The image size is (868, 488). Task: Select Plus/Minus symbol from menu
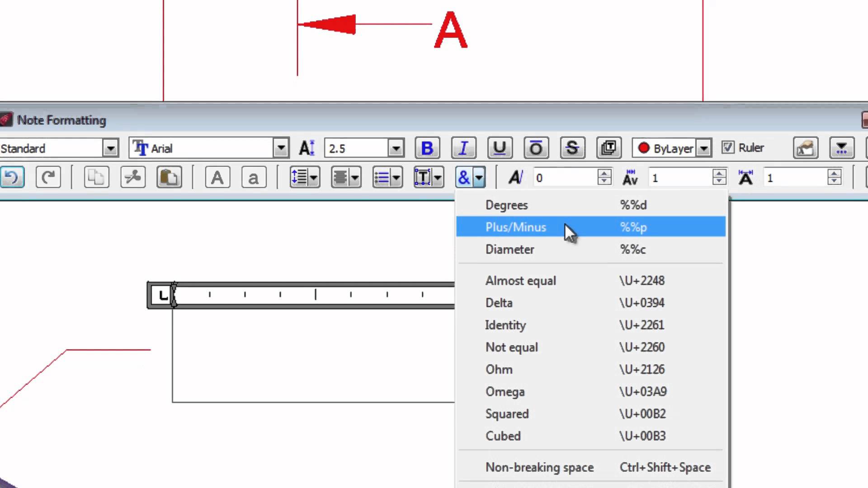[x=516, y=227]
